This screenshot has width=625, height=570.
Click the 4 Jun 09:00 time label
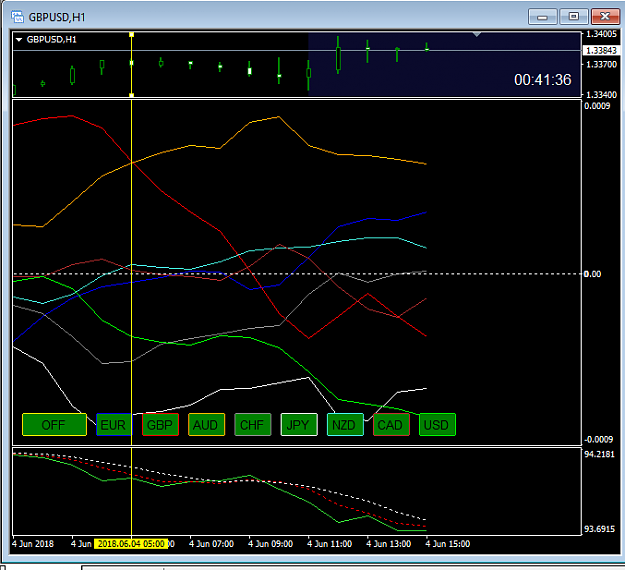(270, 544)
